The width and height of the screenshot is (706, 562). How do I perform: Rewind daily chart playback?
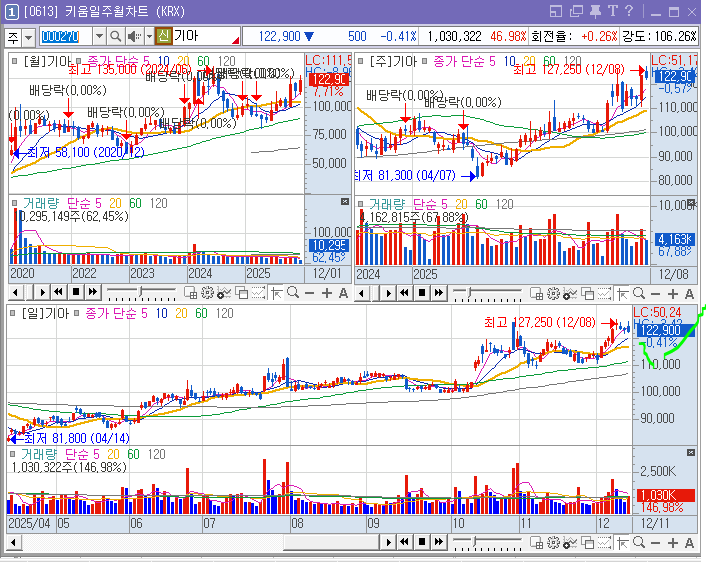point(404,542)
